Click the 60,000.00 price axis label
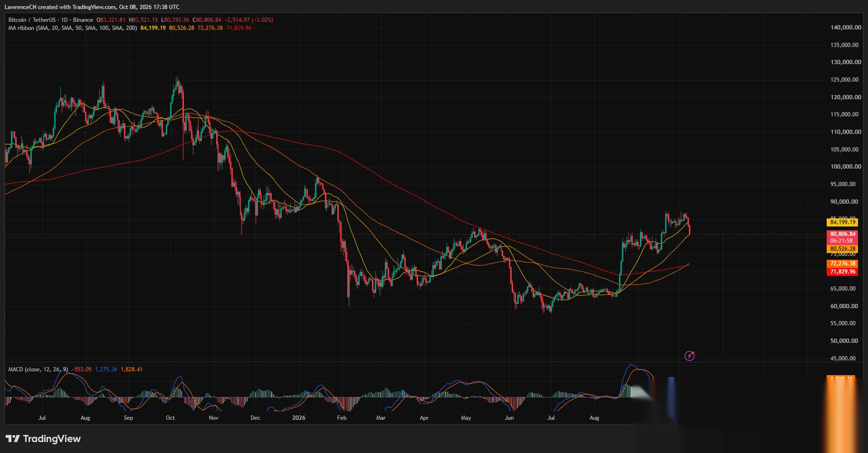The width and height of the screenshot is (868, 453). click(x=844, y=306)
